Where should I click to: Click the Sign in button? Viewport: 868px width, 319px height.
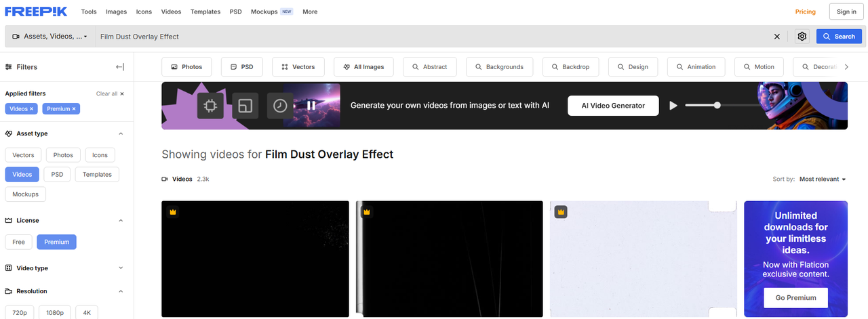click(846, 12)
